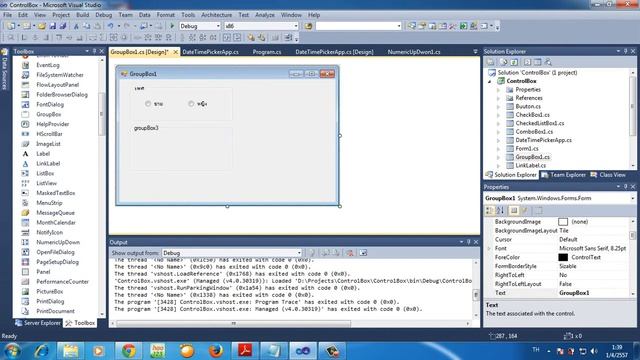This screenshot has height=360, width=640.
Task: Click the Open File toolbar icon
Action: coord(42,26)
